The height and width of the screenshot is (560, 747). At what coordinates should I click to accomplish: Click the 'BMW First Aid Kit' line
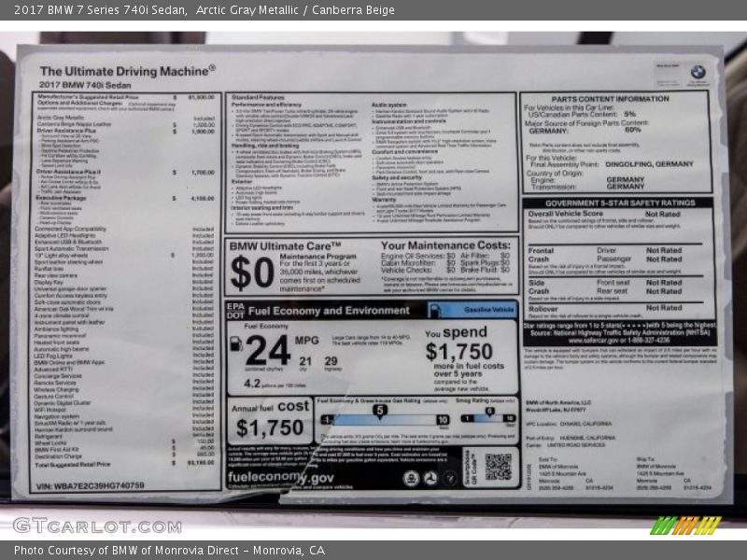[x=57, y=449]
